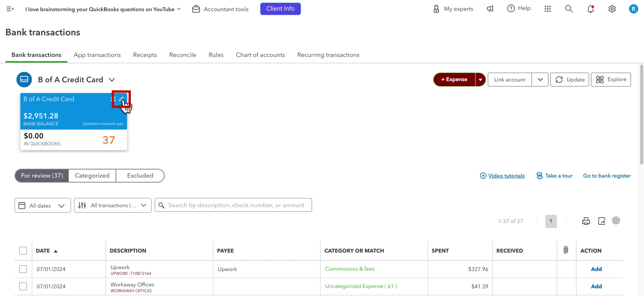Go to the previous page arrow
Image resolution: width=644 pixels, height=296 pixels.
pos(536,221)
